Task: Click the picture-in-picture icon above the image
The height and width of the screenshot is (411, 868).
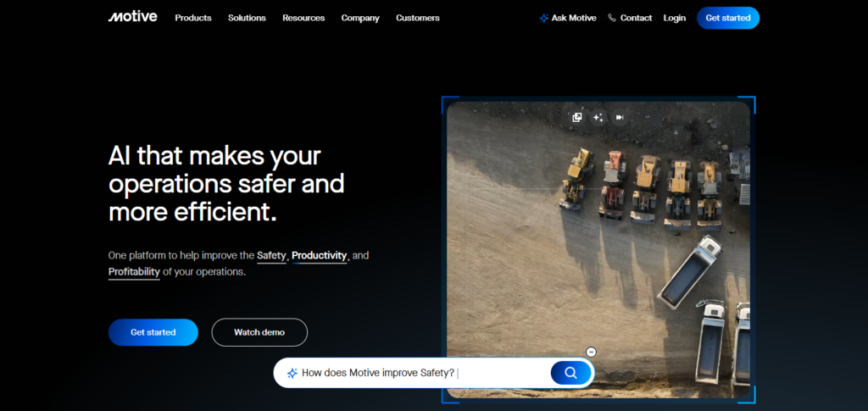Action: 577,118
